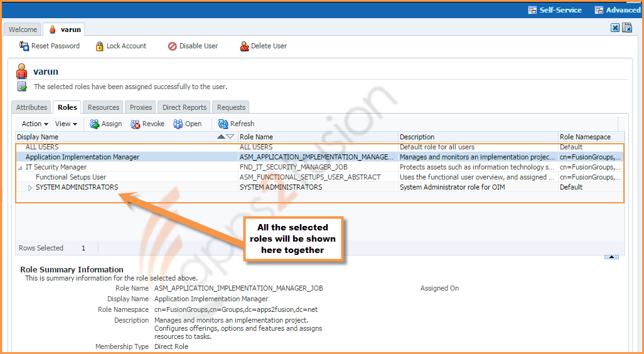
Task: Click Default namespace cell in ALL USERS row
Action: click(x=571, y=147)
